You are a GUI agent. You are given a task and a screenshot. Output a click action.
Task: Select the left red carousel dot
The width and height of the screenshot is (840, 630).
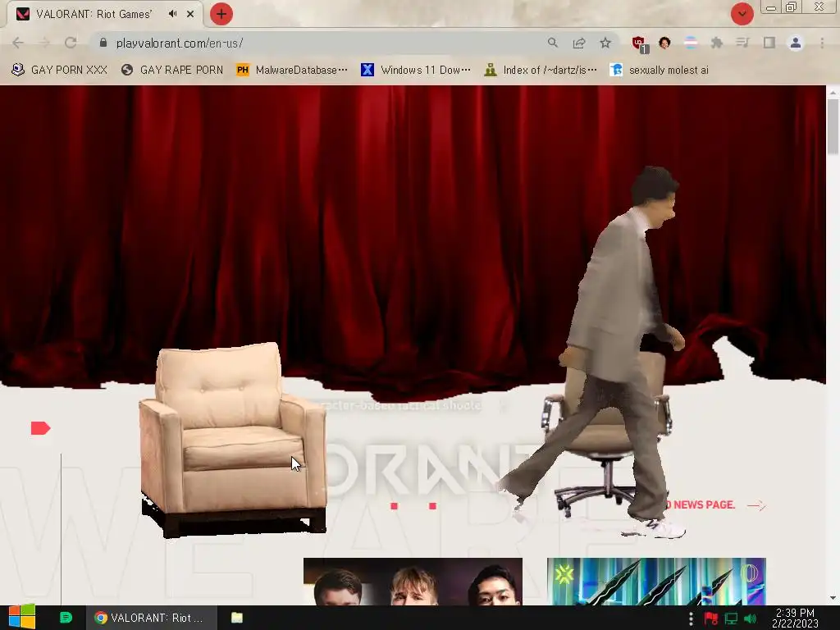395,505
